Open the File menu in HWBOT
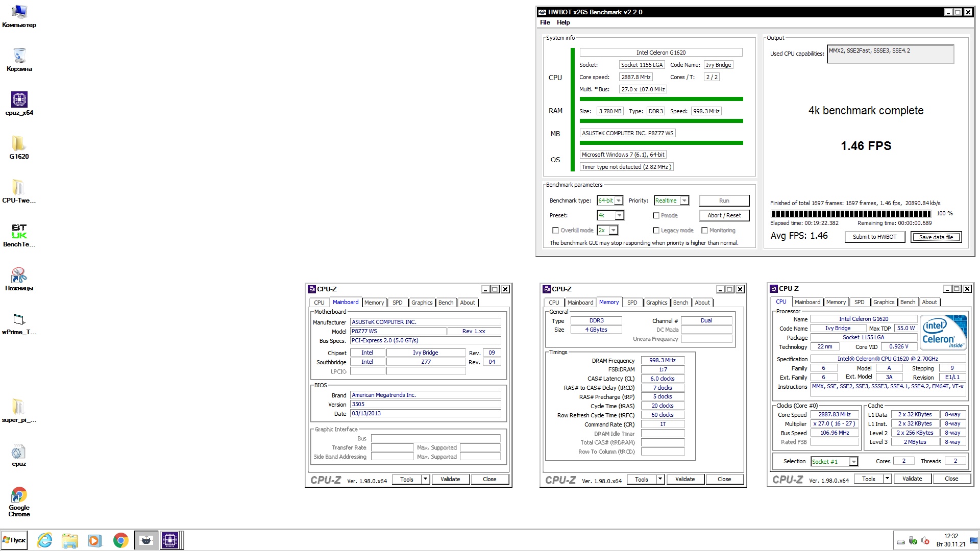The width and height of the screenshot is (980, 551). point(545,22)
